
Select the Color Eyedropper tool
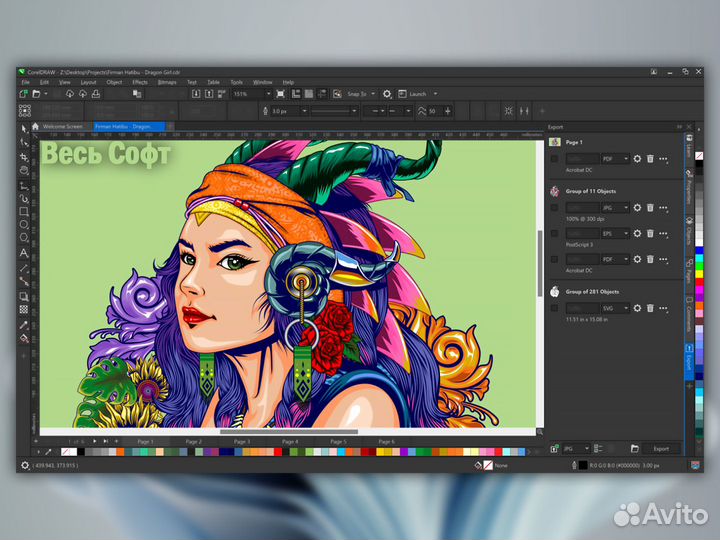pos(24,325)
